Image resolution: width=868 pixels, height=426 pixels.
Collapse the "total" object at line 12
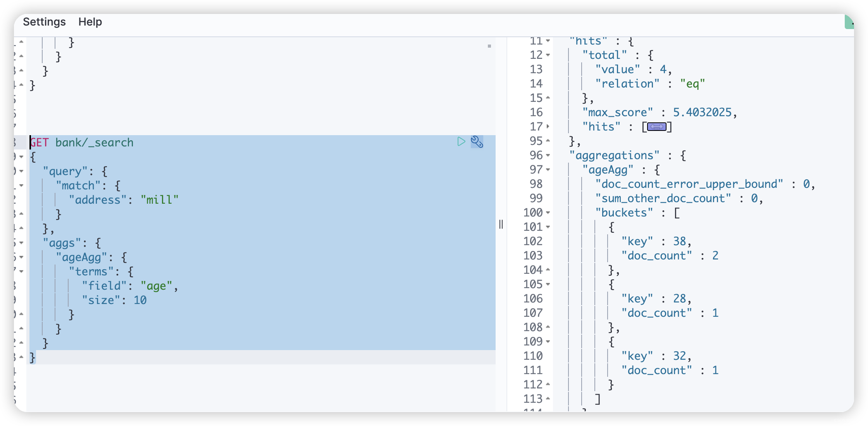coord(548,55)
